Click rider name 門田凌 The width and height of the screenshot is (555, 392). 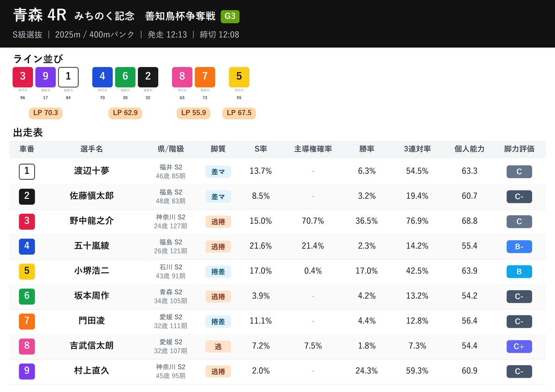(92, 321)
